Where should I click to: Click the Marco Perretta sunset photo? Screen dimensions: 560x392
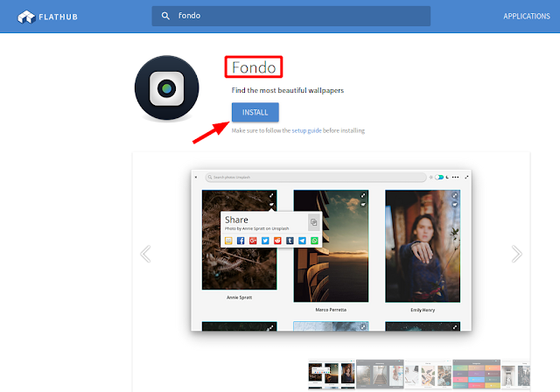[331, 246]
